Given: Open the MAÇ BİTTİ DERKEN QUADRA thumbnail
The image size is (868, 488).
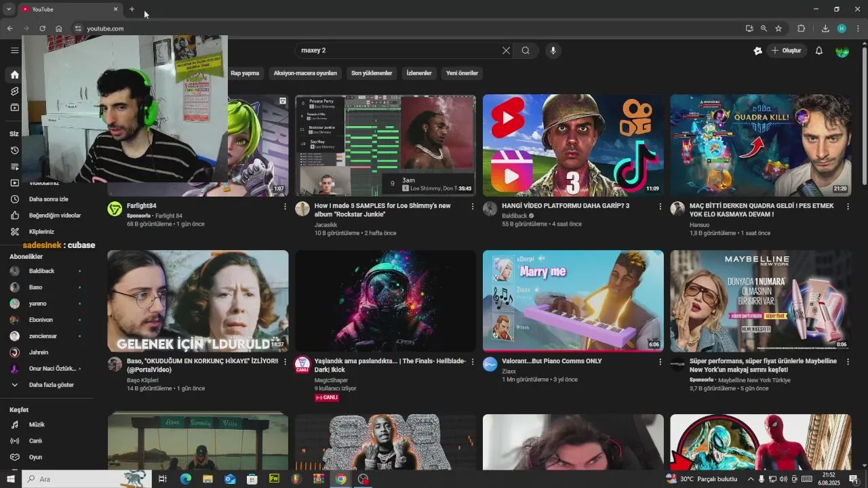Looking at the screenshot, I should pyautogui.click(x=761, y=145).
